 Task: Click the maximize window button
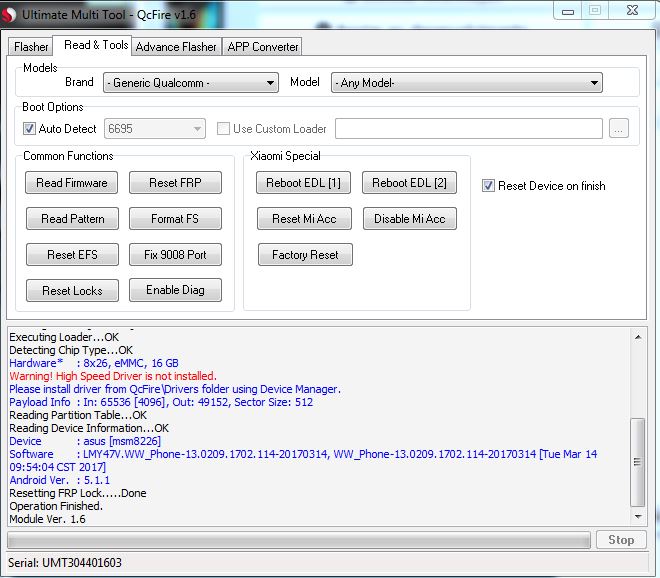click(595, 10)
